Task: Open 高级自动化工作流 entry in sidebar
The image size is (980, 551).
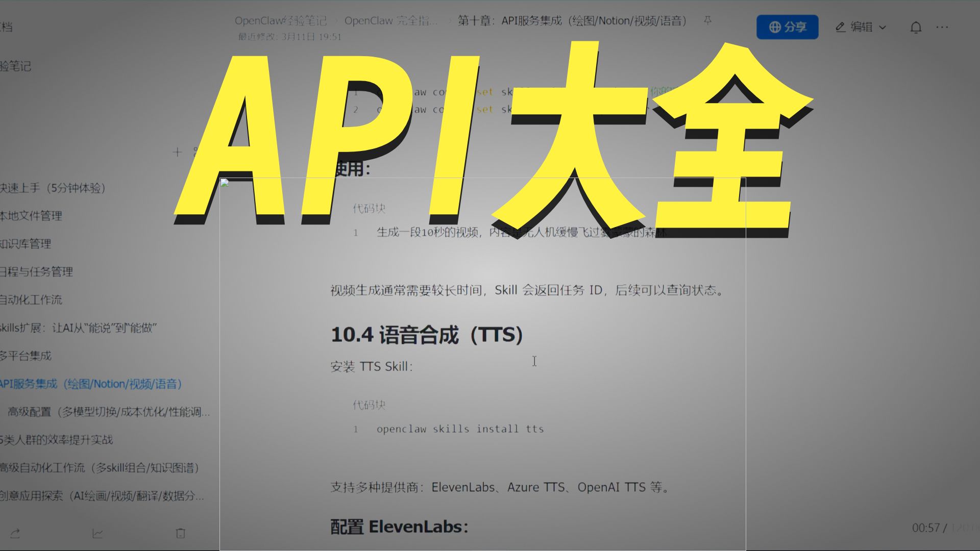Action: 100,468
